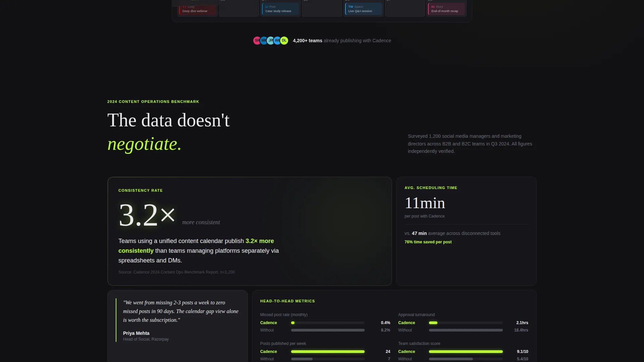Click the DL avatar circle
The image size is (644, 362).
click(284, 41)
